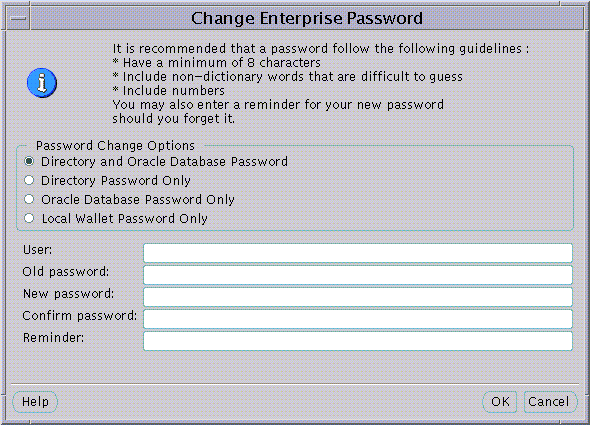
Task: Open the window menu button in title bar
Action: (18, 18)
